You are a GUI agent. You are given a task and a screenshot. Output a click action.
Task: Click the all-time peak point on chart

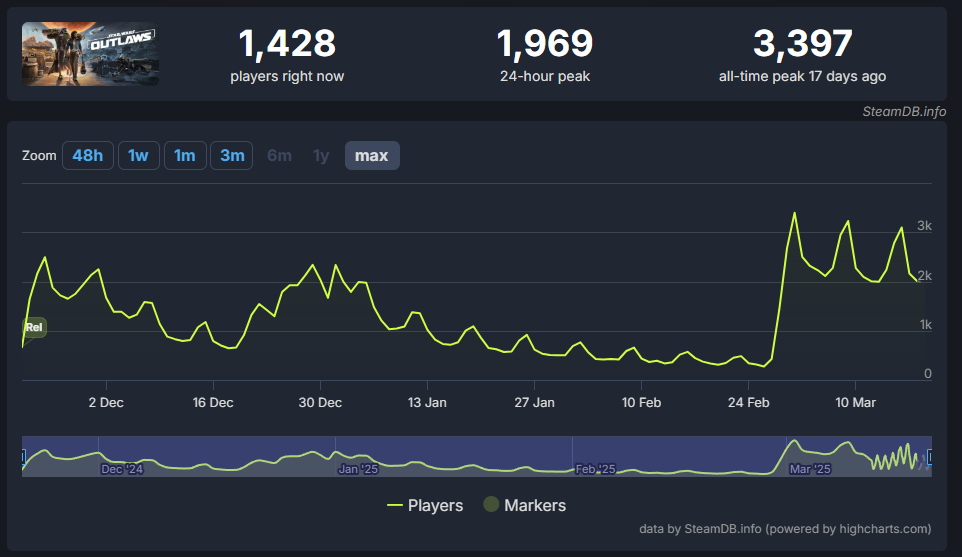pyautogui.click(x=795, y=213)
